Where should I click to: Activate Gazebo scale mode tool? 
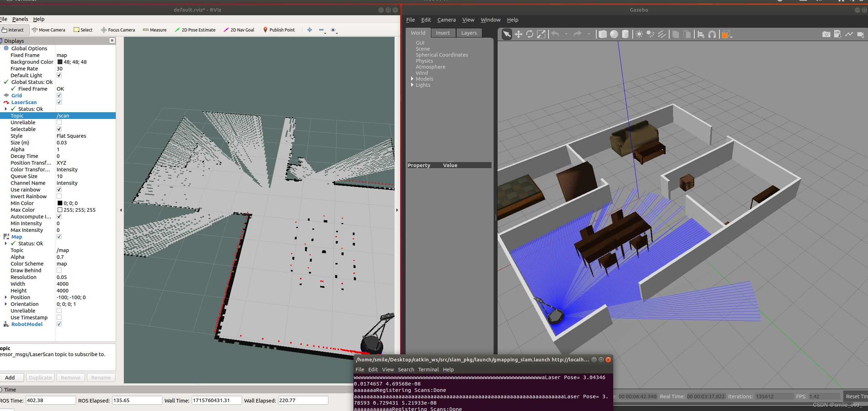coord(541,34)
